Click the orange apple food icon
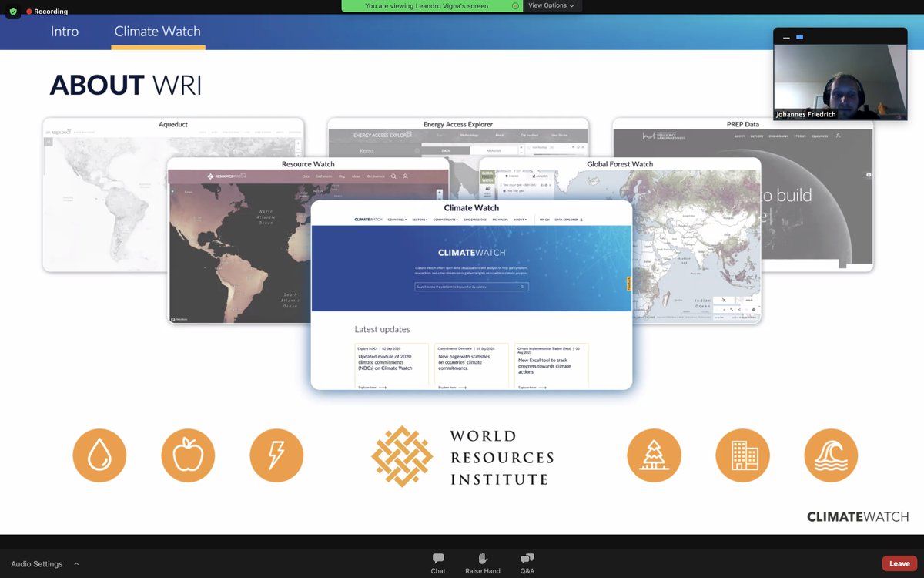 [x=188, y=455]
